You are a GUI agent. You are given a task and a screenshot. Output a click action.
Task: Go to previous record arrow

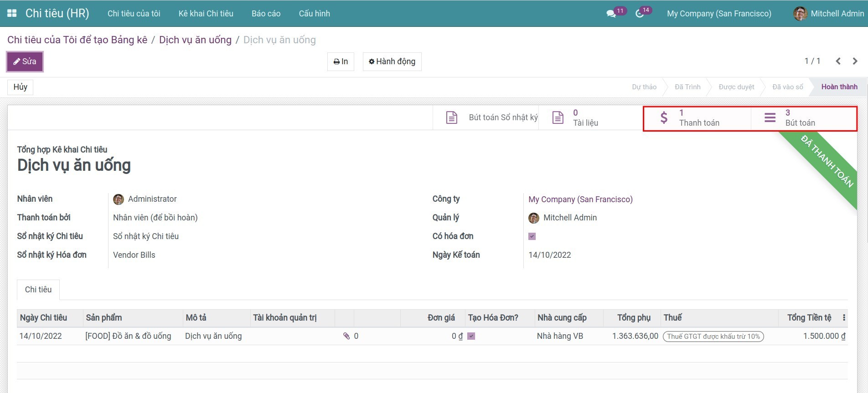tap(838, 61)
